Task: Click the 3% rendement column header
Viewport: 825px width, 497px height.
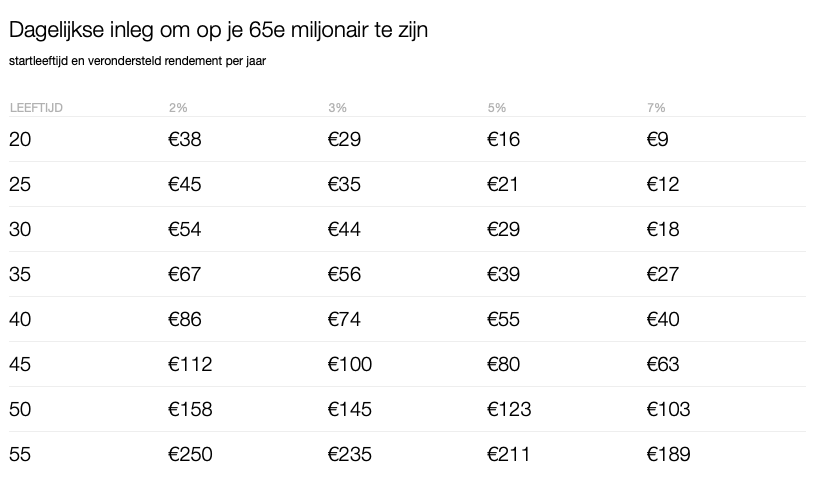Action: point(337,108)
